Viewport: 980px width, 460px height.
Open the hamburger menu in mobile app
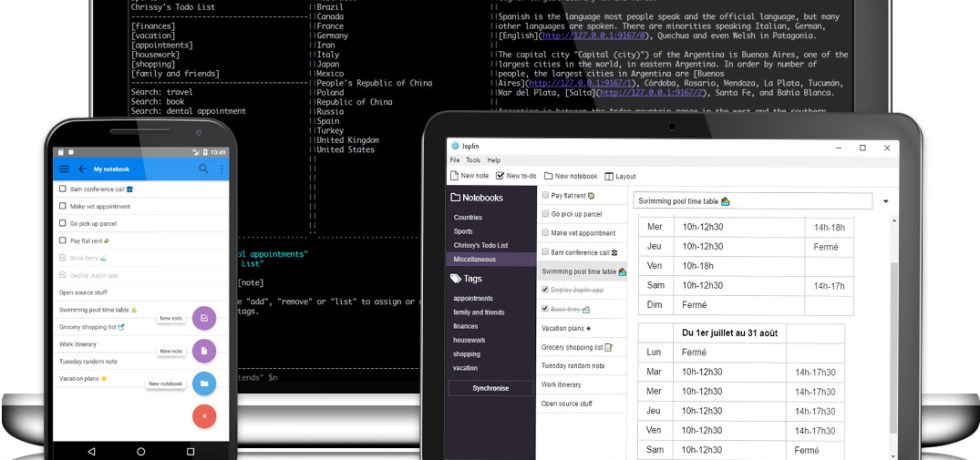pos(65,169)
